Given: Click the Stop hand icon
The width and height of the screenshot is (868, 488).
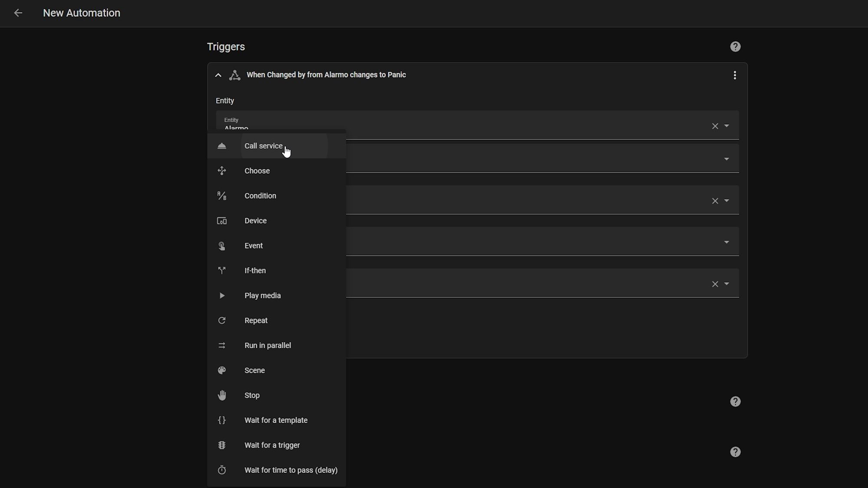Looking at the screenshot, I should [x=222, y=396].
